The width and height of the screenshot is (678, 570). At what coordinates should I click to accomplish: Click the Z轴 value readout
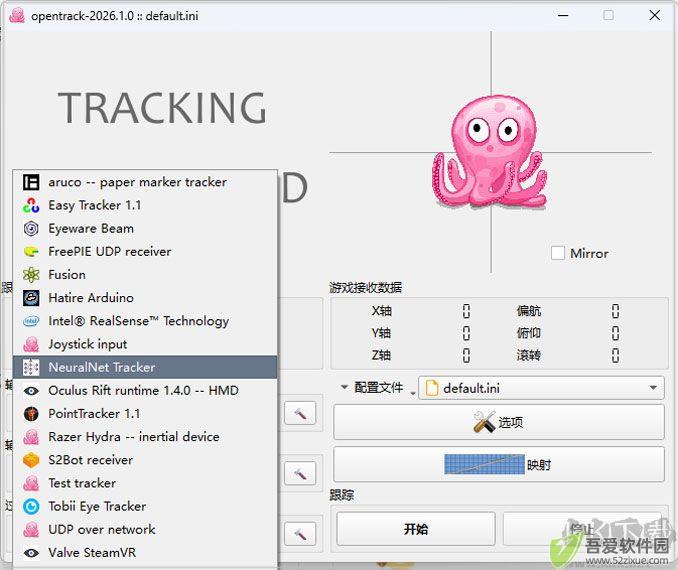pos(466,355)
